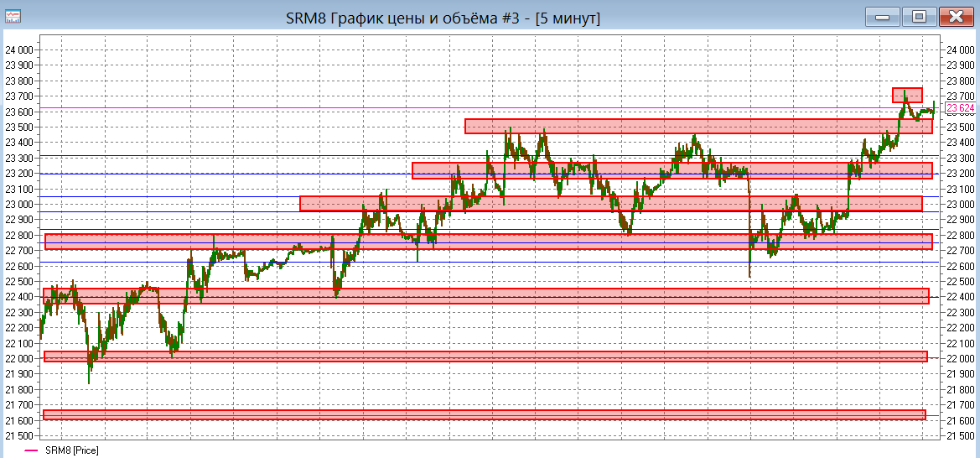Click '24 000' on the left price axis
This screenshot has height=458, width=980.
tap(19, 50)
